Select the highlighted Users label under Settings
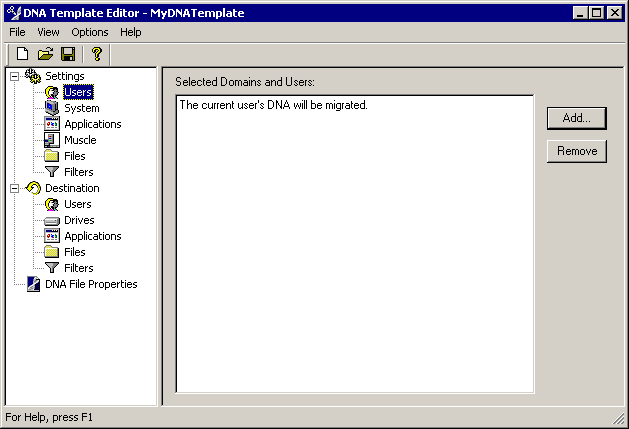Viewport: 629px width, 429px height. click(78, 92)
